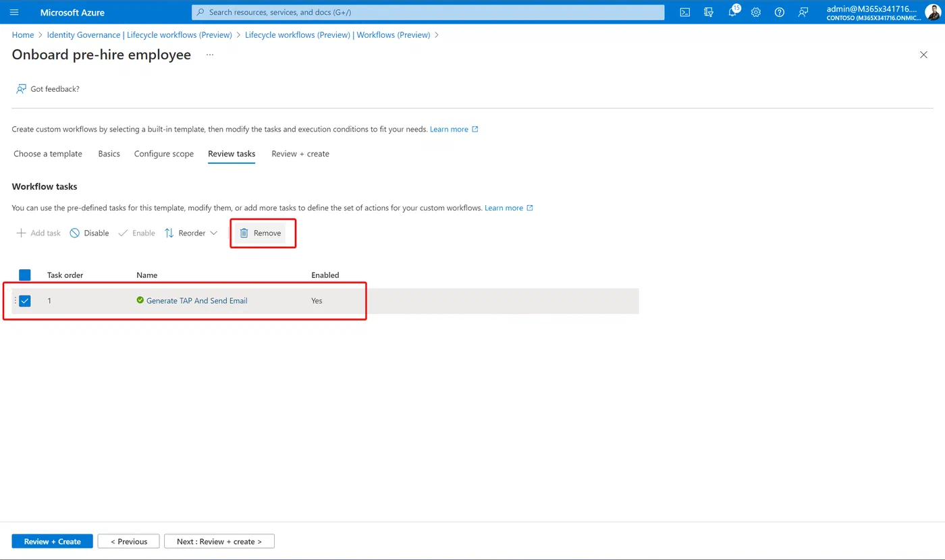The height and width of the screenshot is (560, 945).
Task: Click the ellipsis next to the page title
Action: (x=210, y=55)
